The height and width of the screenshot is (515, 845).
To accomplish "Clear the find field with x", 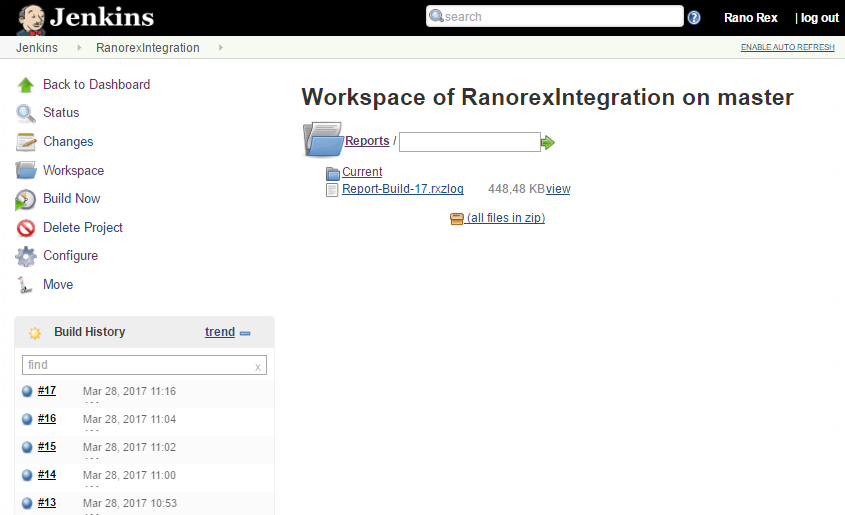I will pyautogui.click(x=258, y=367).
